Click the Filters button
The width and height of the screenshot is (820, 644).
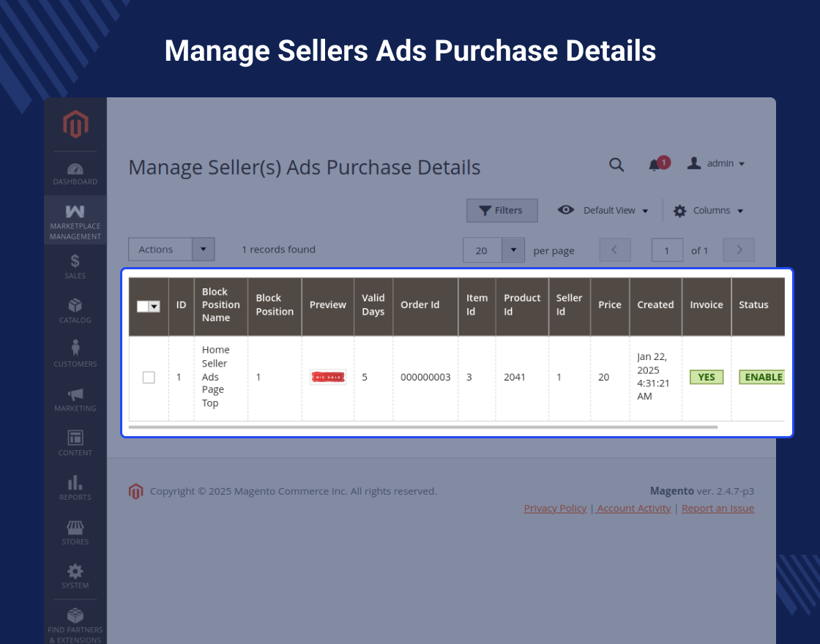coord(502,210)
